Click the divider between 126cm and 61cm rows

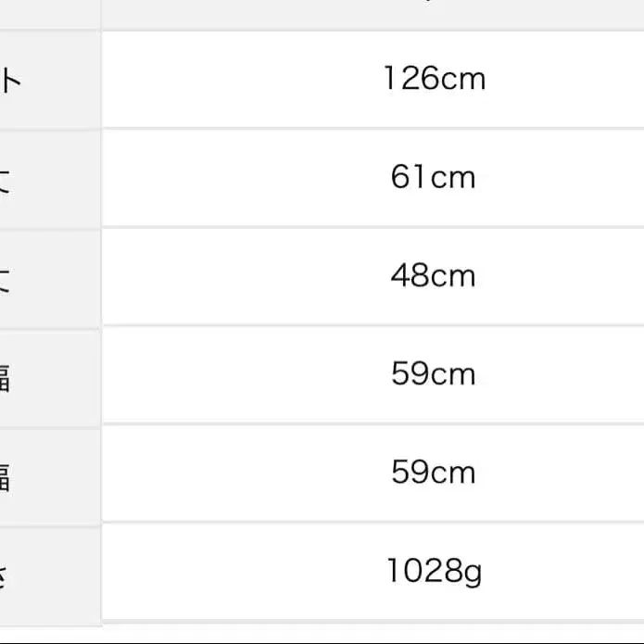[x=371, y=129]
